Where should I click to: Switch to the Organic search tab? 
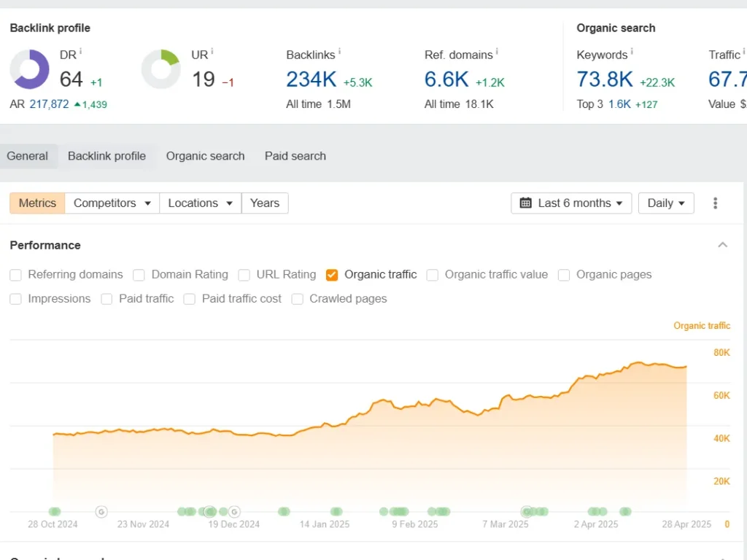(x=205, y=156)
